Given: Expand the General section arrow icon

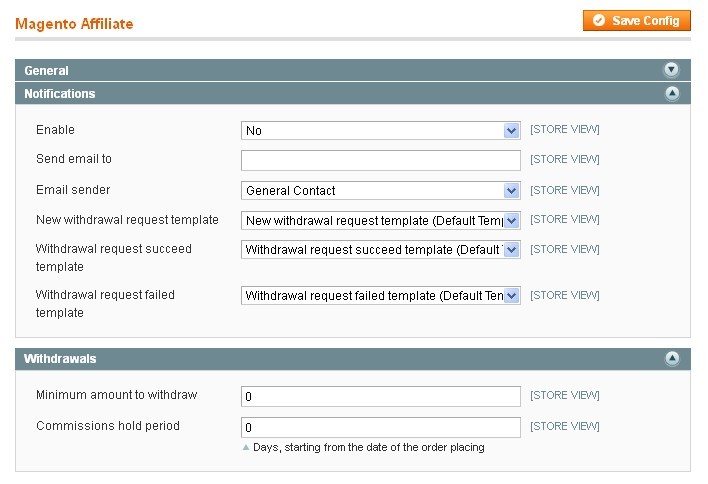Looking at the screenshot, I should coord(671,70).
